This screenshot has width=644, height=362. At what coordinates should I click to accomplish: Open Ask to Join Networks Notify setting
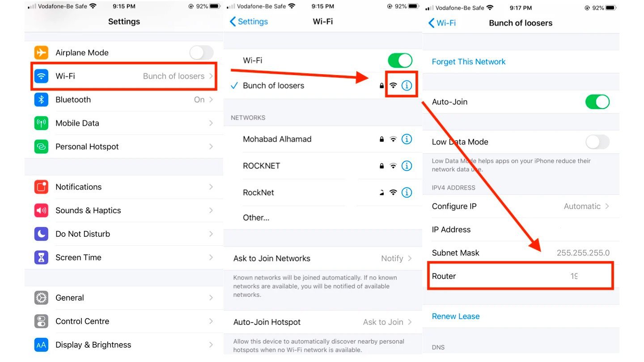[x=323, y=258]
